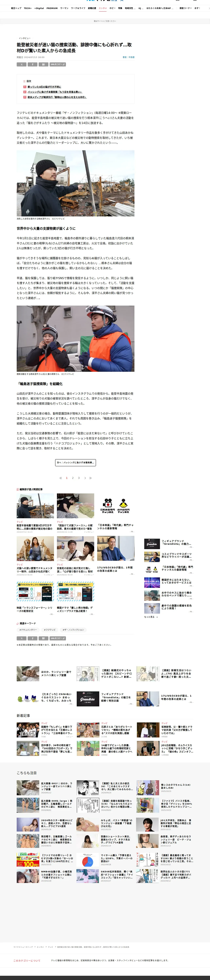Open 新着記事 田中律子 34年の時を経て article
The width and height of the screenshot is (210, 980).
coord(45,748)
